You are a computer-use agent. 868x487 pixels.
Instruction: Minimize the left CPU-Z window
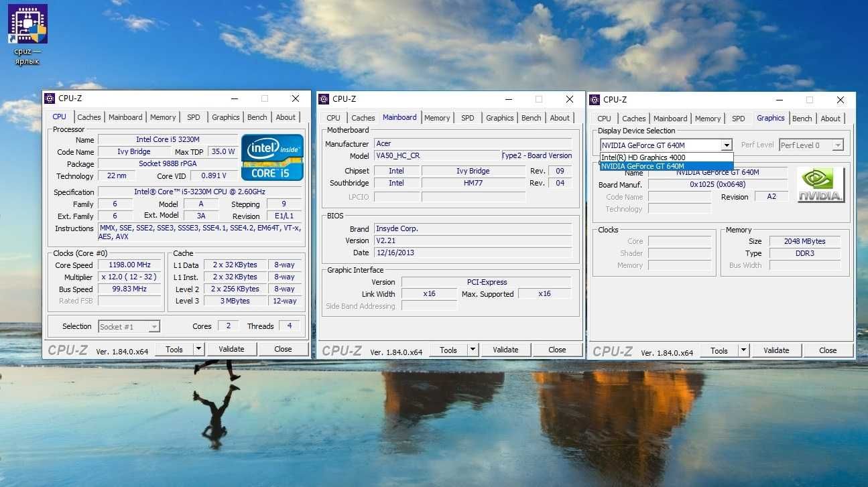coord(234,98)
